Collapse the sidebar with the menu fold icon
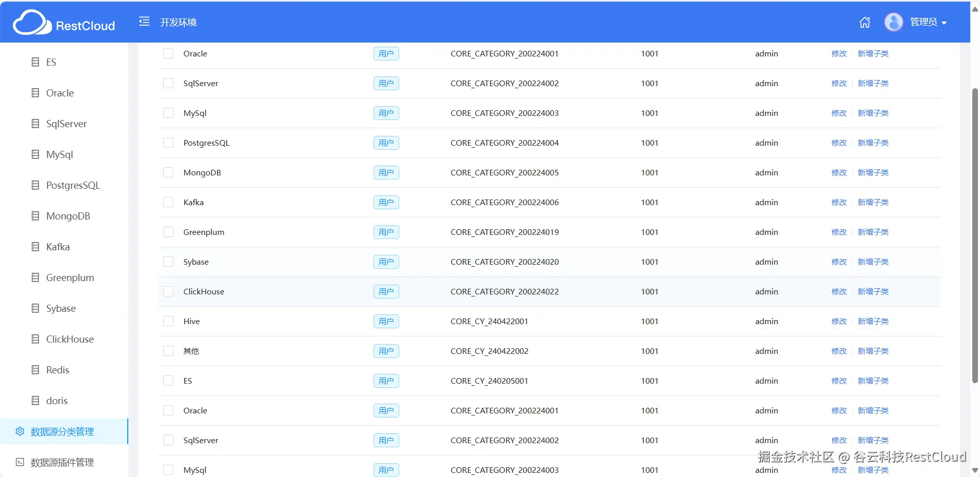This screenshot has width=980, height=477. coord(144,22)
